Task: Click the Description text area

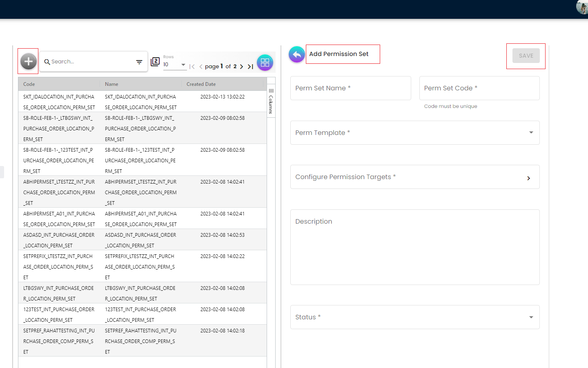Action: coord(414,247)
